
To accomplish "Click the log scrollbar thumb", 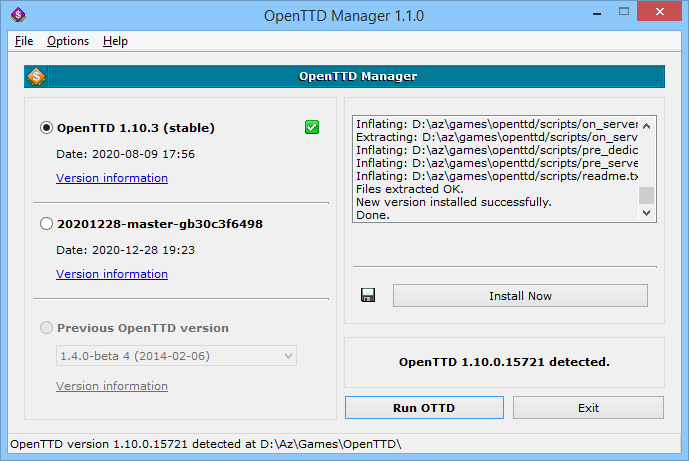I will click(x=646, y=196).
